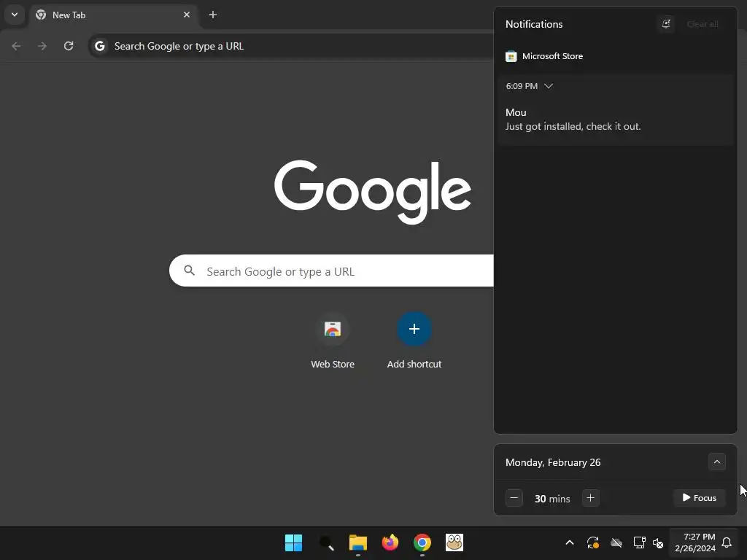
Task: Open the Windows Start menu
Action: (x=293, y=542)
